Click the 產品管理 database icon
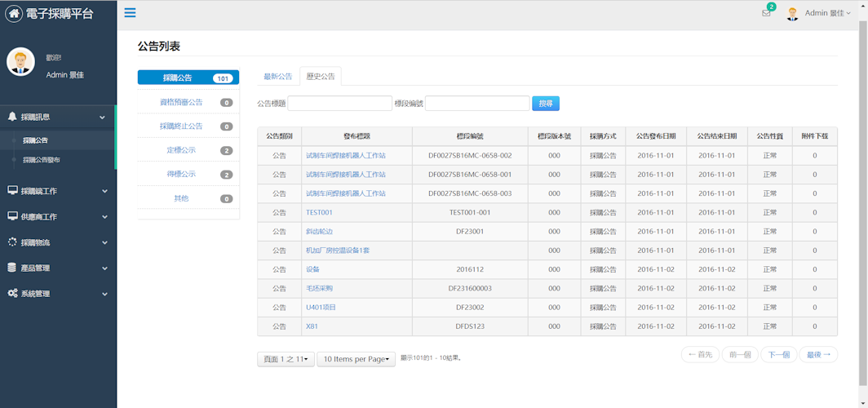 click(x=12, y=268)
